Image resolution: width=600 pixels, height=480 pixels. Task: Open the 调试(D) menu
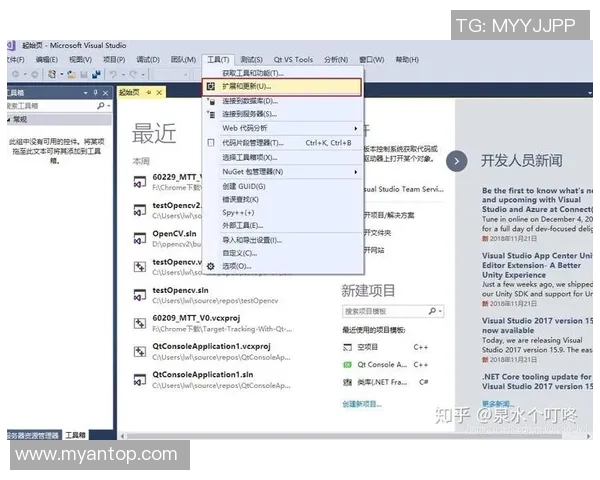(148, 60)
